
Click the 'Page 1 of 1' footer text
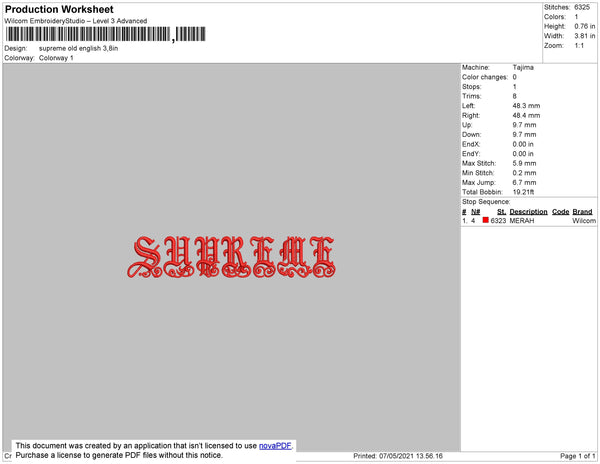[x=577, y=456]
